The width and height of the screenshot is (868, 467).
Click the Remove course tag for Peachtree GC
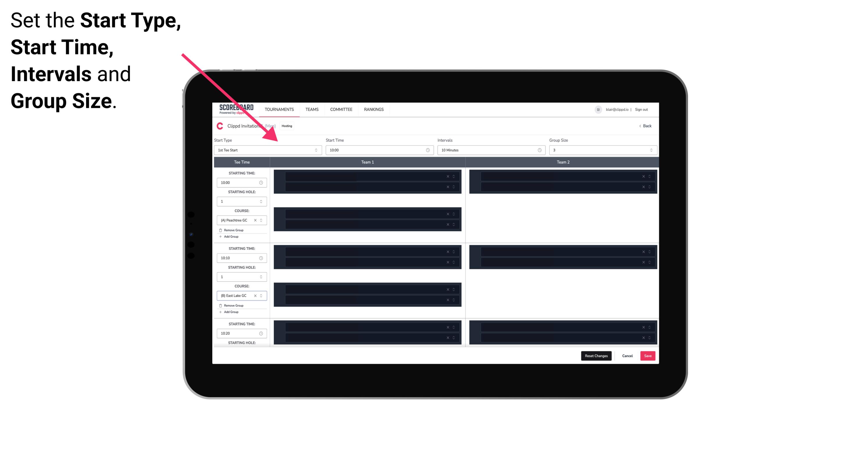coord(255,220)
